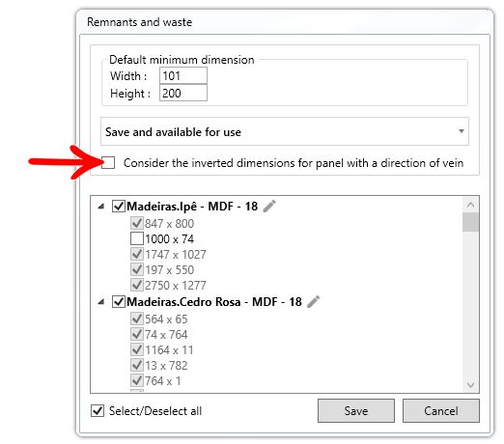
Task: Toggle Select/Deselect all checkbox
Action: pyautogui.click(x=98, y=411)
